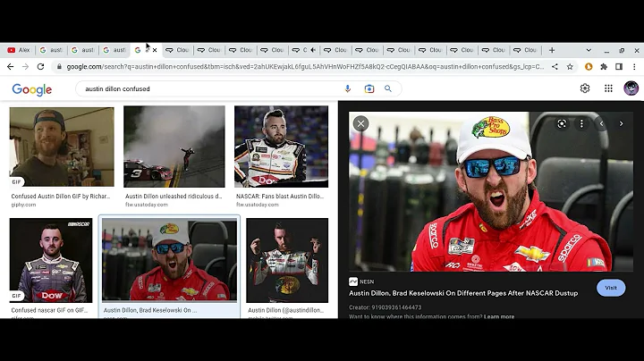Open a new browser tab

point(552,50)
